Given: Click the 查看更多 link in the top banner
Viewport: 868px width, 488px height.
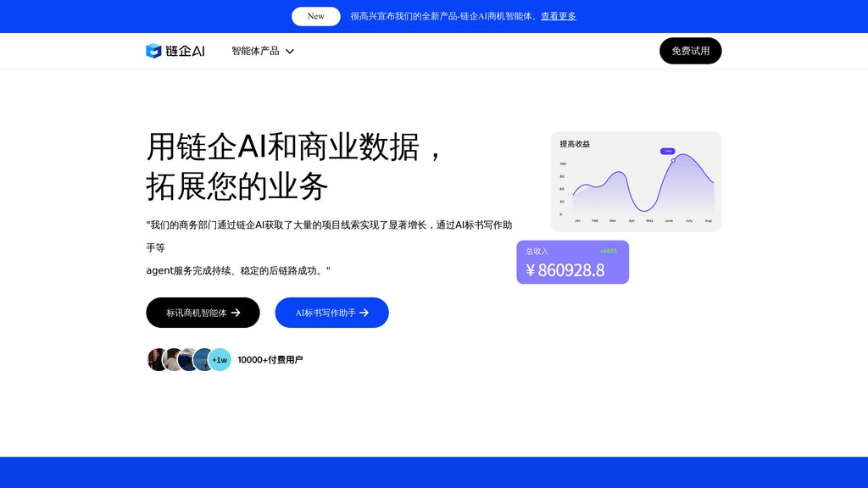Looking at the screenshot, I should [x=559, y=16].
